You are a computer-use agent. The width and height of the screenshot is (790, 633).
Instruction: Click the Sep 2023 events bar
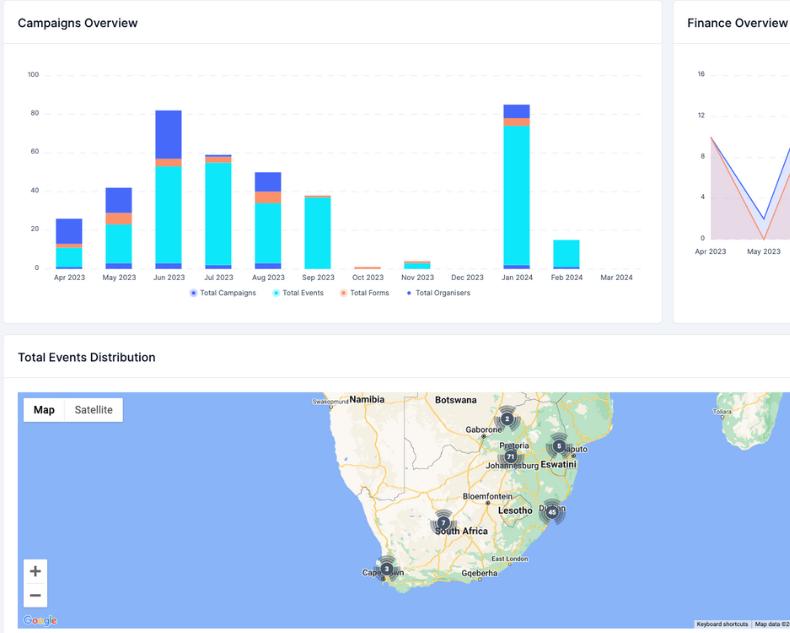click(x=318, y=232)
